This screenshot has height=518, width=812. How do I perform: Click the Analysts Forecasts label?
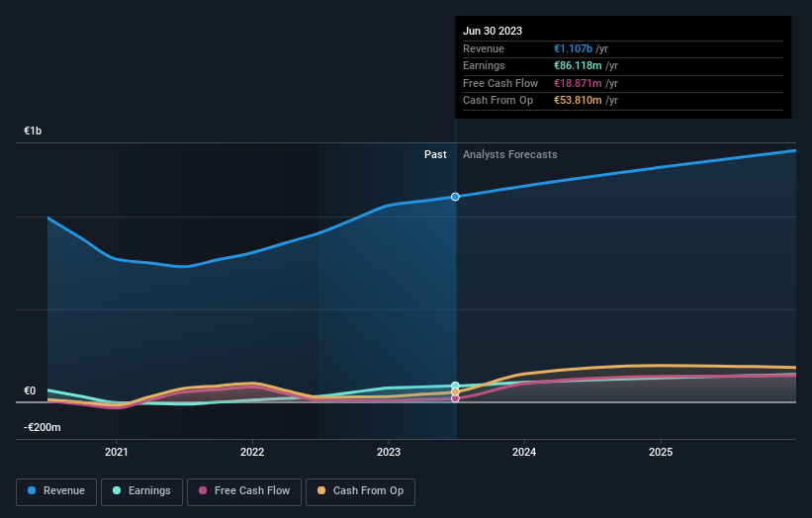pos(510,155)
